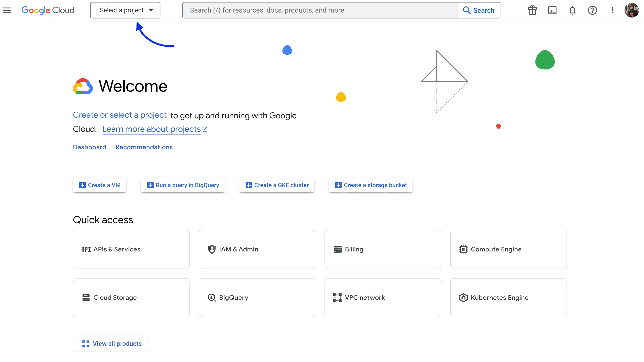Click the Kubernetes Engine hexagon icon
Screen dimensions: 644x362
(463, 298)
